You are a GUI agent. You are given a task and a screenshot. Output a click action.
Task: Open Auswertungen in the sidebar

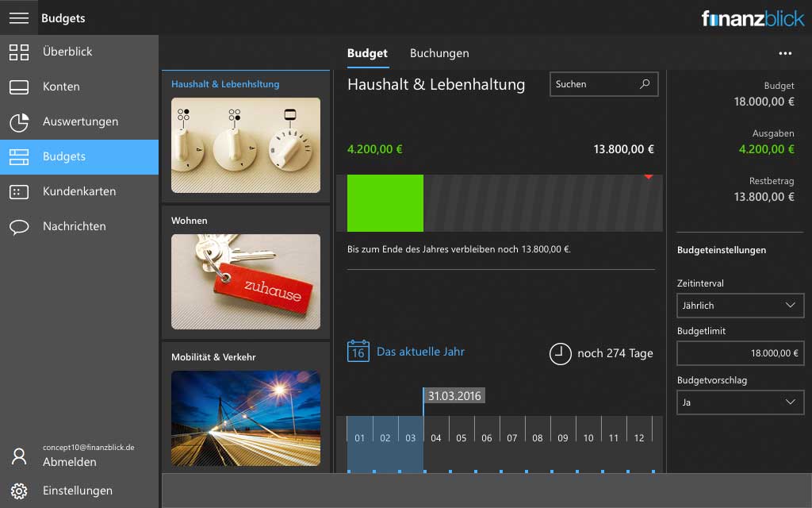79,121
